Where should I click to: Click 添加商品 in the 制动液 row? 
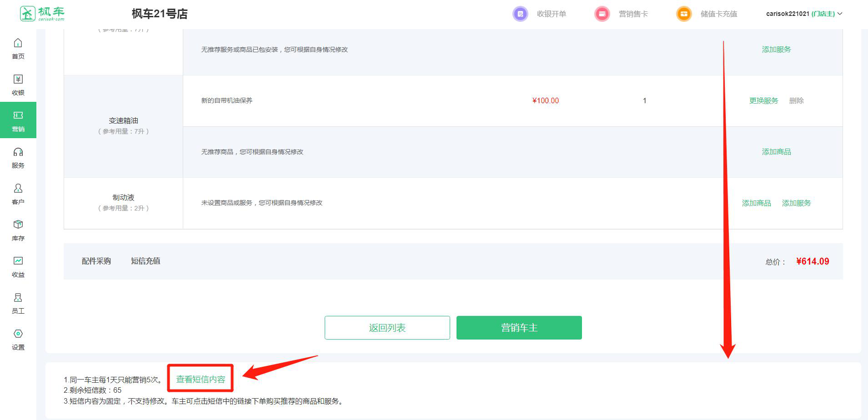757,203
